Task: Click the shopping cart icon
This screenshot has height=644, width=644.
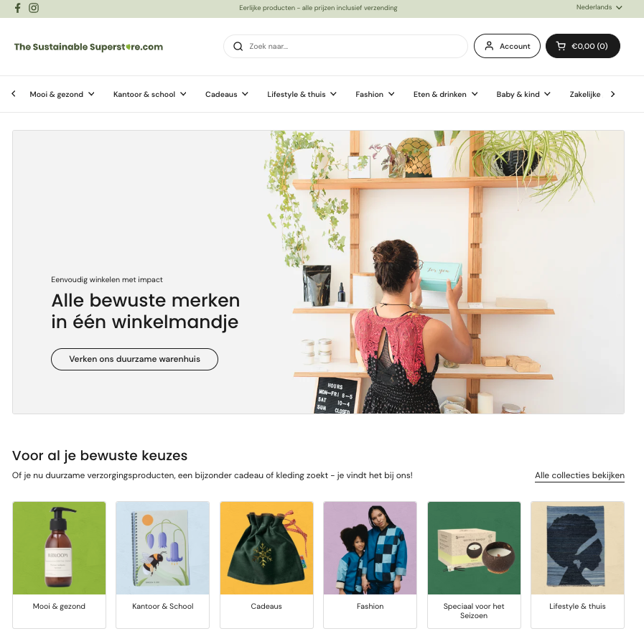Action: tap(561, 46)
